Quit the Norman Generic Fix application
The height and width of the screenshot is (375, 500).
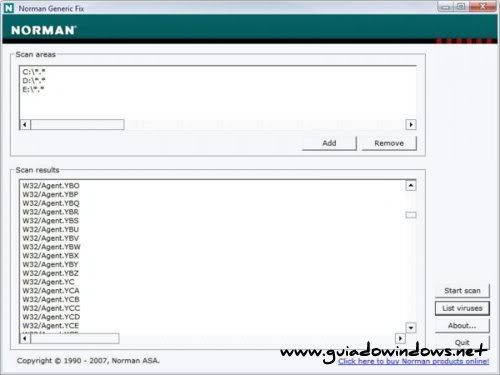pyautogui.click(x=462, y=342)
